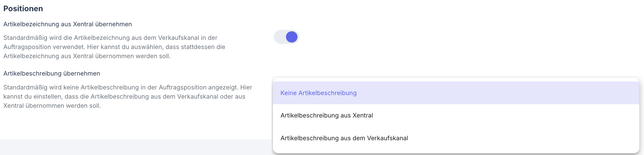Click the "Artikelbezeichnung aus Xentral übernehmen" label
Viewport: 644px width, 155px height.
point(68,24)
